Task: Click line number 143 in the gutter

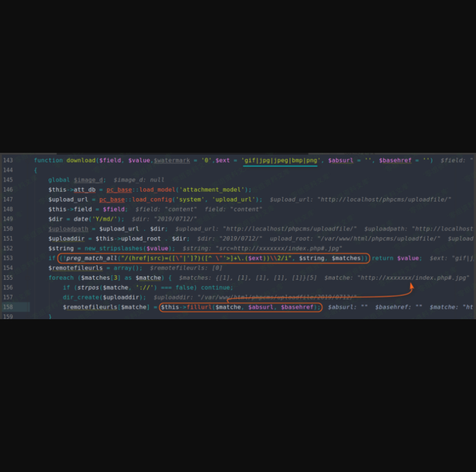Action: tap(8, 160)
